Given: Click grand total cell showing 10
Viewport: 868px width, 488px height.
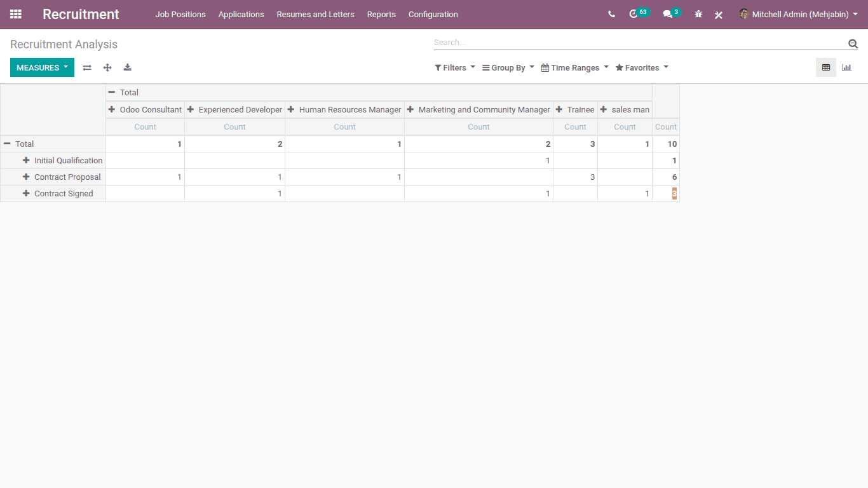Looking at the screenshot, I should (666, 144).
